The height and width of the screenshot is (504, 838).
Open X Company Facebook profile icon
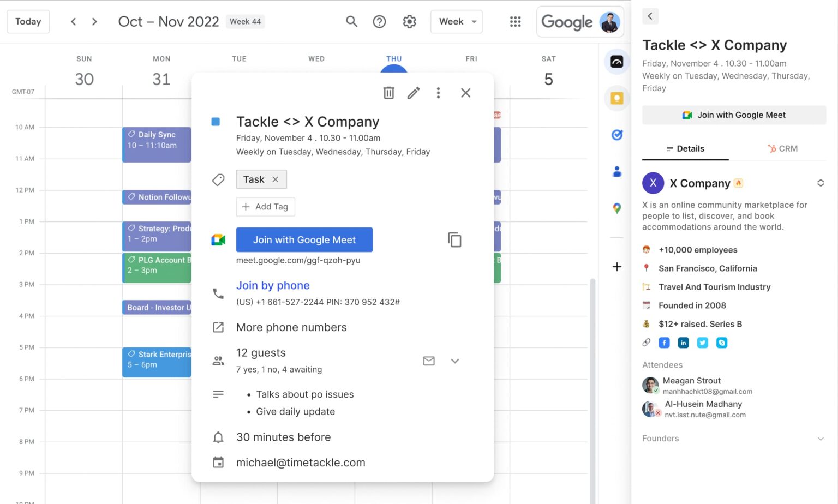click(x=664, y=343)
